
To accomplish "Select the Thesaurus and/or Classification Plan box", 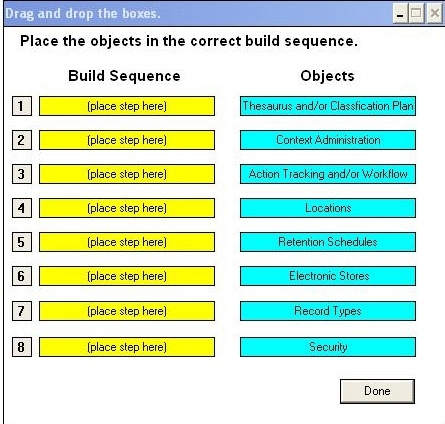I will 328,106.
